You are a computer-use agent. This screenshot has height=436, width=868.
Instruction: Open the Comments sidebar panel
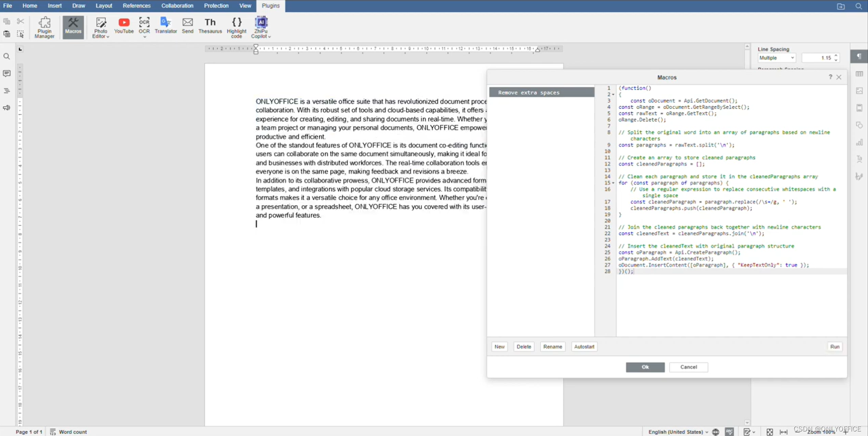[7, 73]
